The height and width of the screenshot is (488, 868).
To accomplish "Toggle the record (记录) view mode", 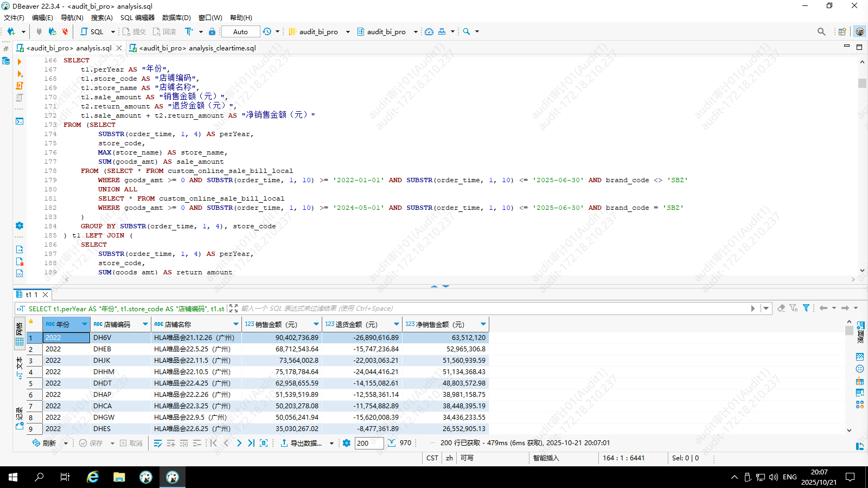I will tap(20, 418).
